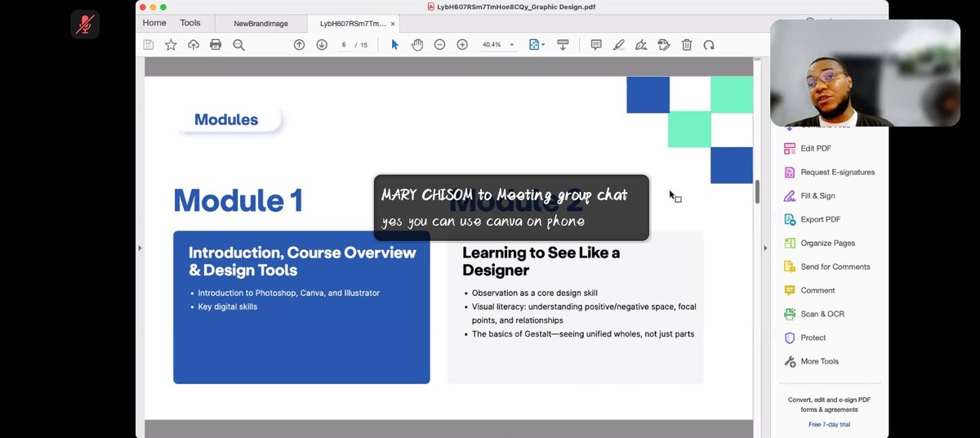Expand the left navigation pane arrow
Viewport: 980px width, 438px height.
pyautogui.click(x=140, y=248)
